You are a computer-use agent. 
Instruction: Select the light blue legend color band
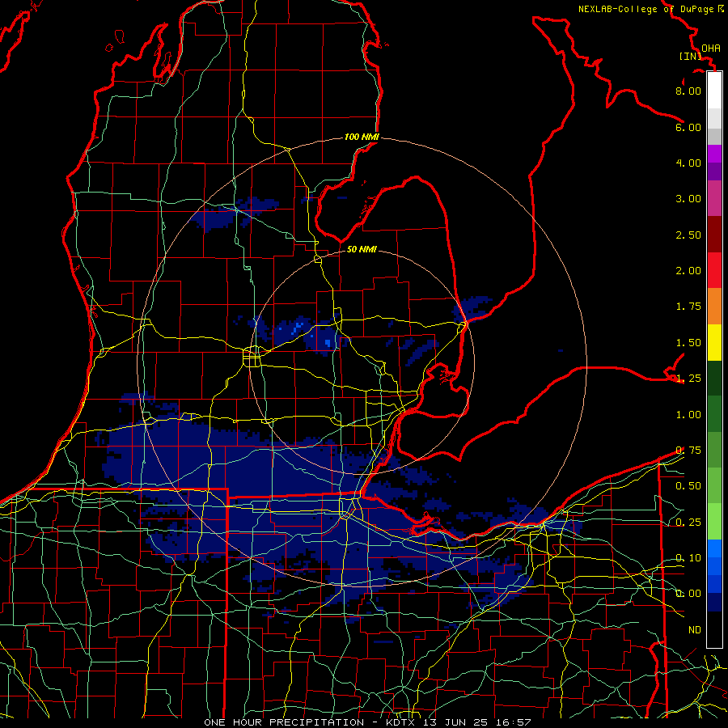714,548
